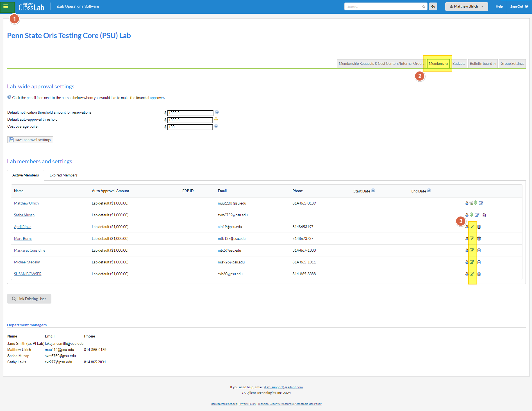The image size is (532, 411).
Task: Open the Michael Stedelin member link
Action: [27, 262]
